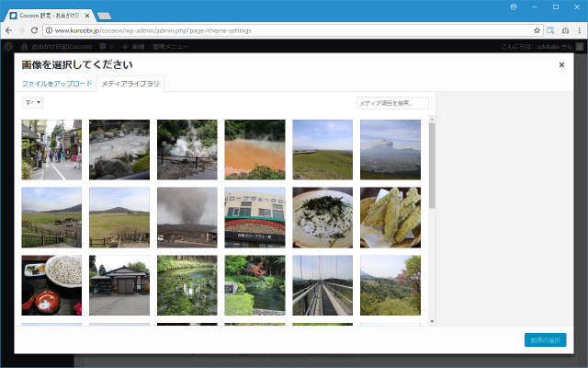The image size is (588, 368).
Task: Click the scrollbar down arrow
Action: pos(432,321)
